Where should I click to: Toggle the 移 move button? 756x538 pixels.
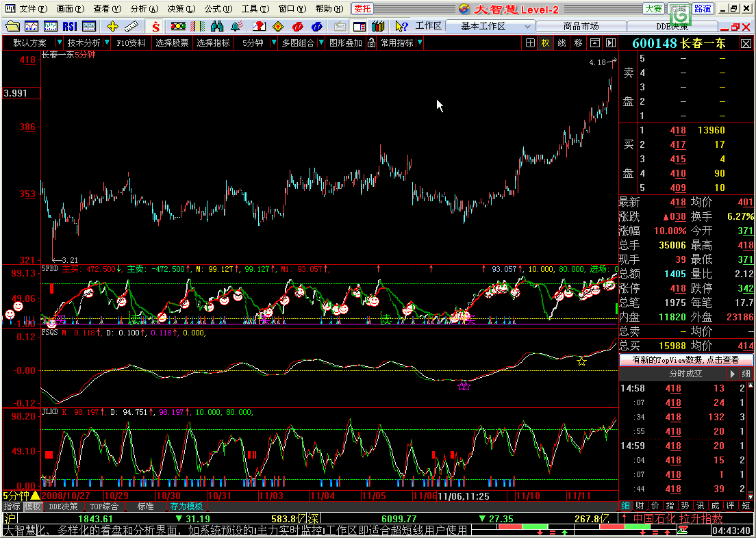[578, 43]
